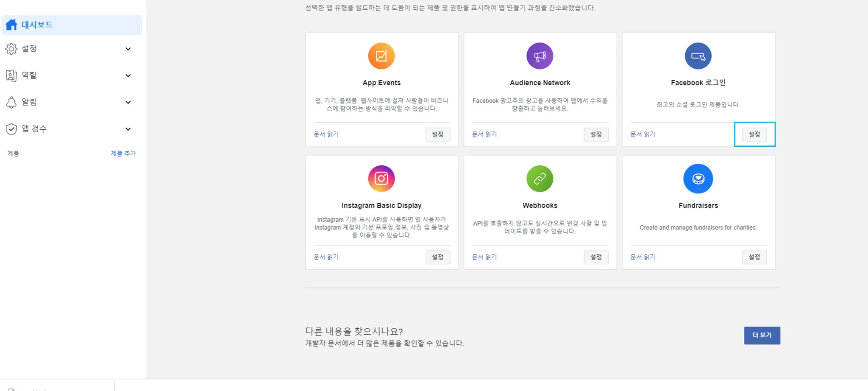This screenshot has width=868, height=391.
Task: Expand the 앱 검수 sidebar chevron
Action: (128, 129)
